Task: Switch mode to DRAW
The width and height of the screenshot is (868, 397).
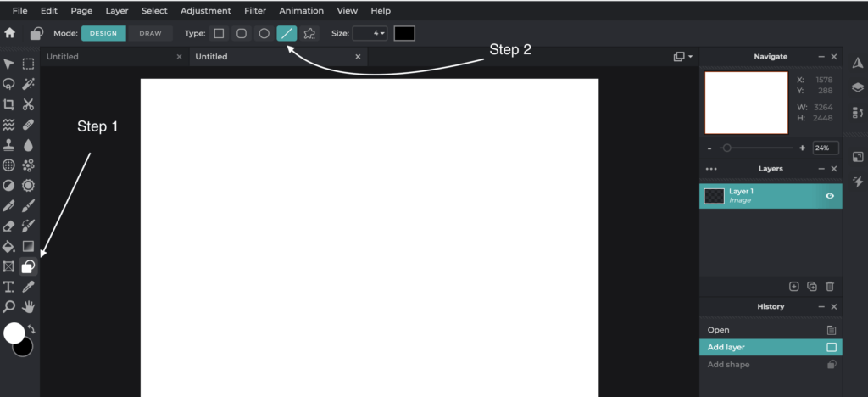Action: [150, 33]
